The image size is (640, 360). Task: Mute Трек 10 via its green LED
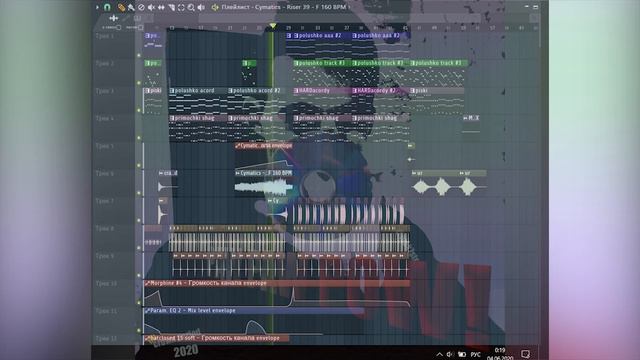coord(139,303)
